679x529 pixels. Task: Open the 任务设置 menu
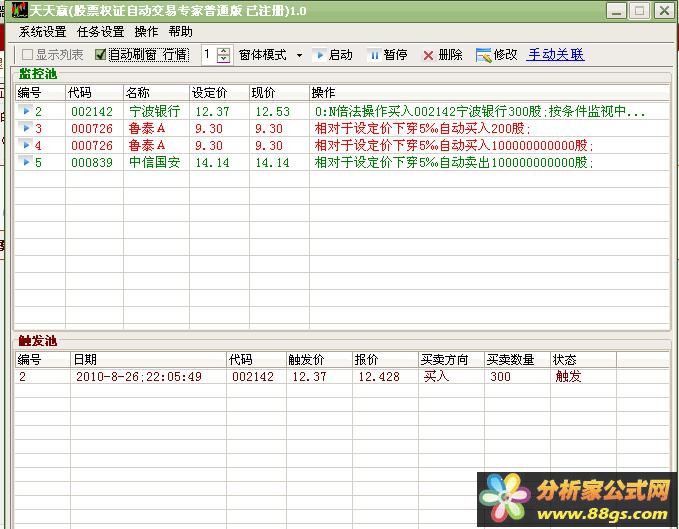(x=100, y=32)
